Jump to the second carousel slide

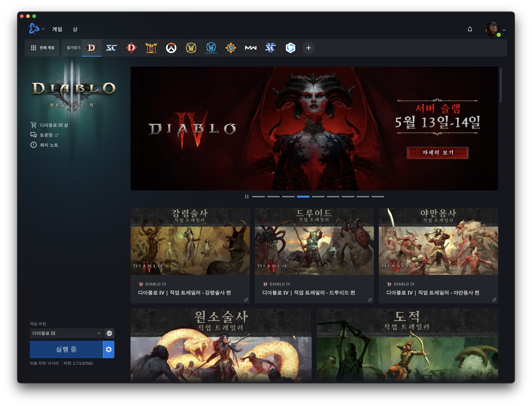tap(273, 197)
